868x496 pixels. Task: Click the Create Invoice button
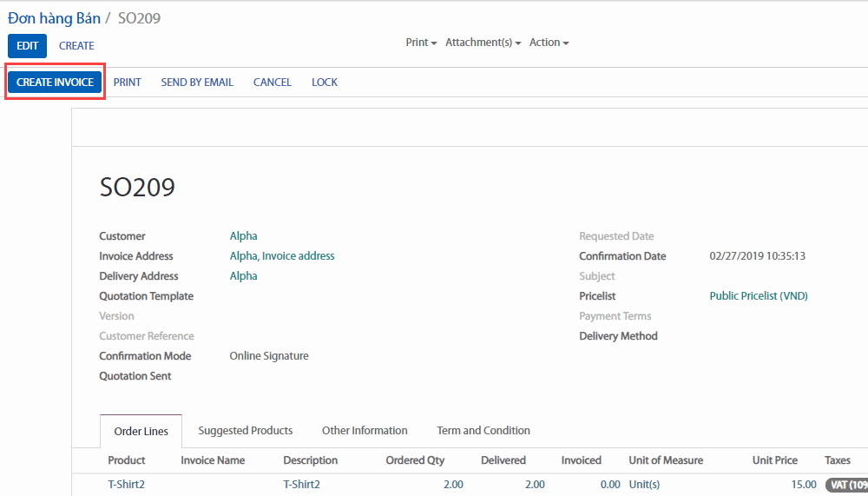coord(55,82)
